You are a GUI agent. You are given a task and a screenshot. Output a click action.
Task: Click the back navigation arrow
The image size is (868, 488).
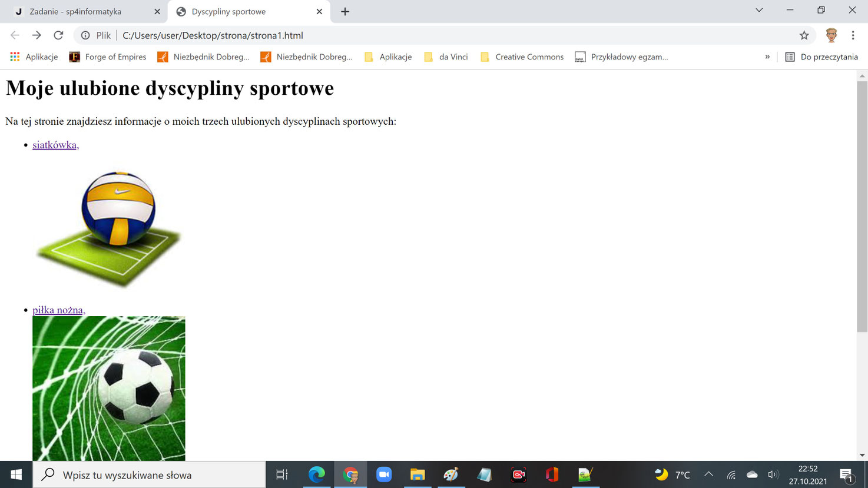pos(15,35)
